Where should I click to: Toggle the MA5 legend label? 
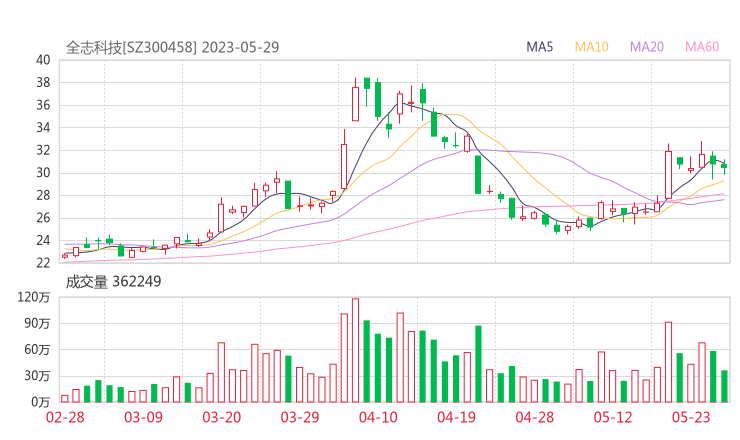(x=542, y=46)
